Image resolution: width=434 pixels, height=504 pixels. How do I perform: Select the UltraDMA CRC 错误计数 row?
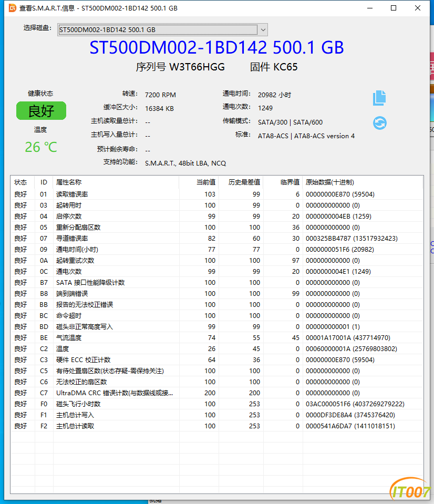217,393
